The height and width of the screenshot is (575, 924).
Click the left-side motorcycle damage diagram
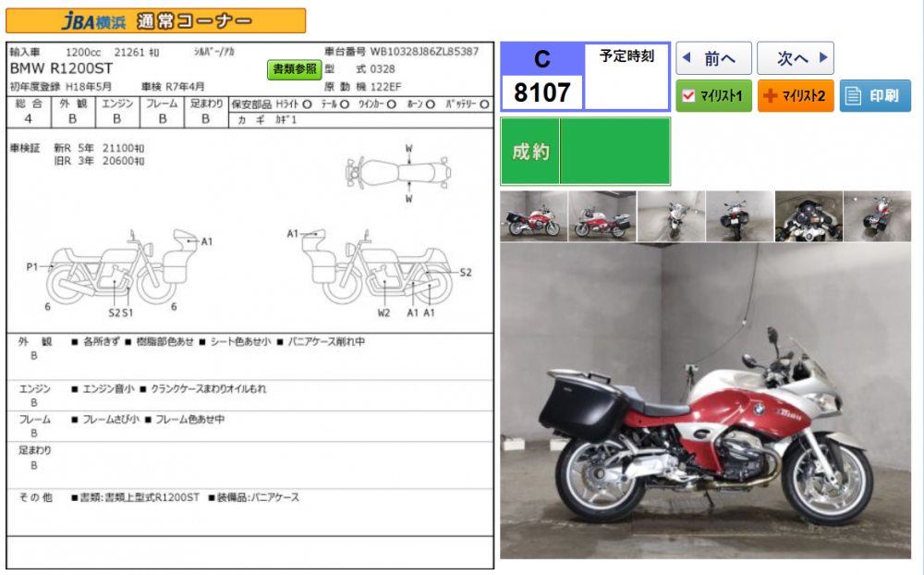[121, 267]
